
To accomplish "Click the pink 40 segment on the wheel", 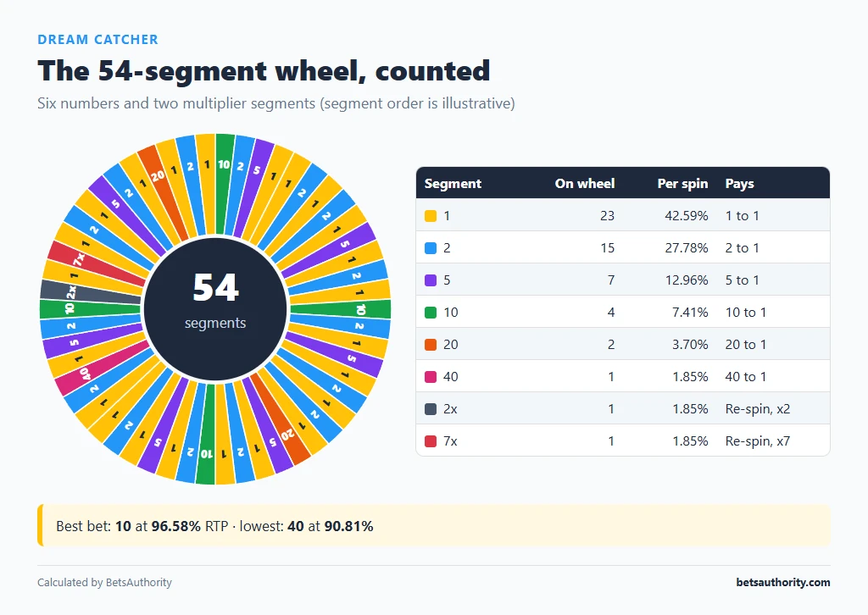I will 103,367.
